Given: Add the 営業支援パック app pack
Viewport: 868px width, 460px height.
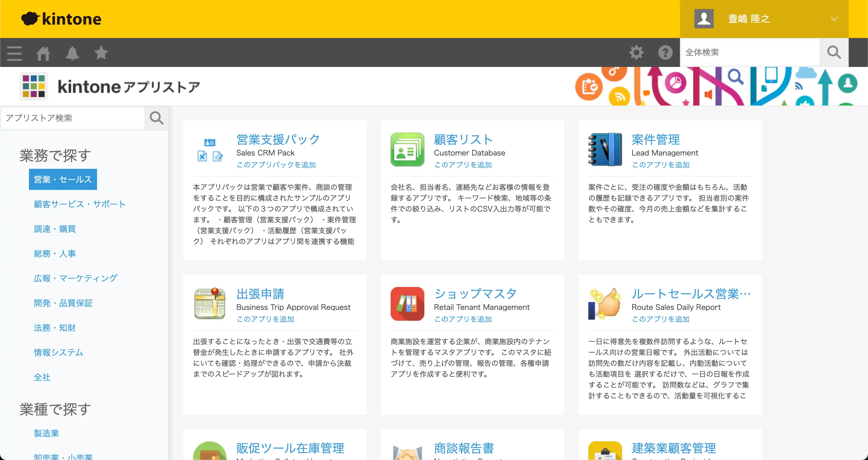Looking at the screenshot, I should [276, 165].
